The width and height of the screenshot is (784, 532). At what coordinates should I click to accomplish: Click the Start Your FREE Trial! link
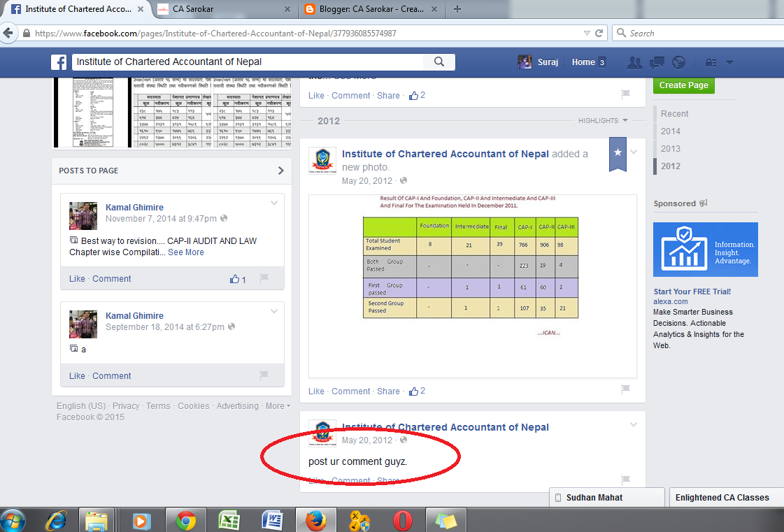(x=692, y=292)
